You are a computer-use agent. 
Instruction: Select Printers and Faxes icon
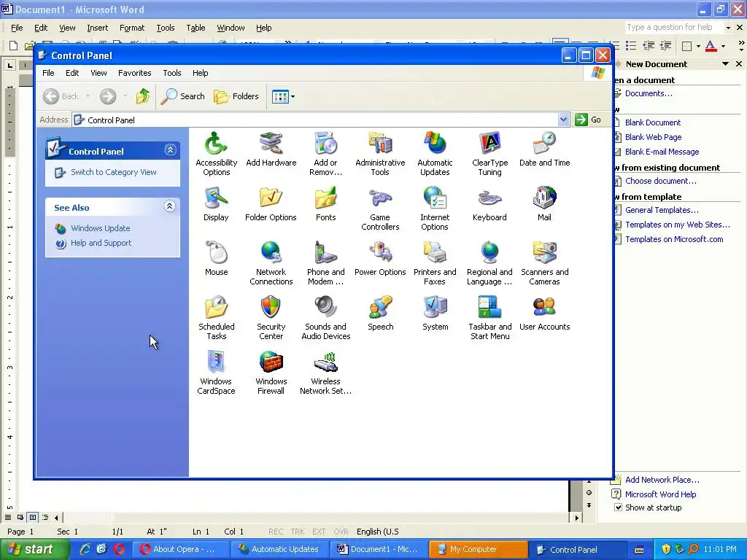coord(435,263)
